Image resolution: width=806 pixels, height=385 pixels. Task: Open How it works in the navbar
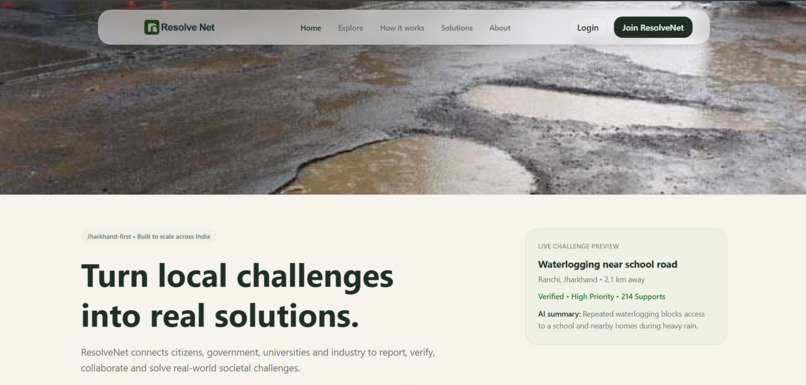402,28
